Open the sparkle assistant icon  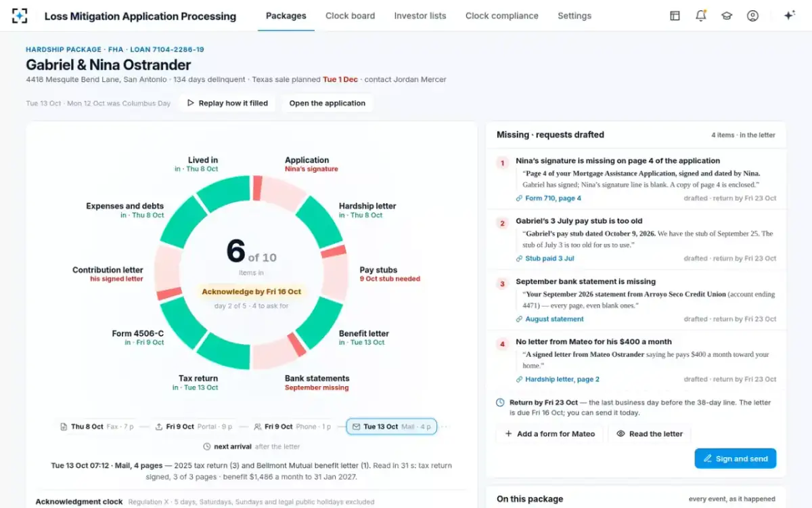(x=789, y=16)
